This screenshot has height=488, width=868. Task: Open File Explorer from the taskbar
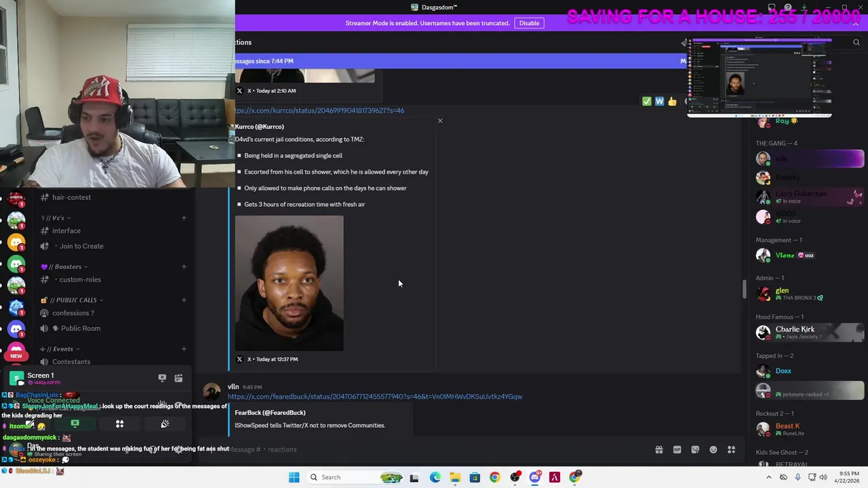click(x=455, y=477)
